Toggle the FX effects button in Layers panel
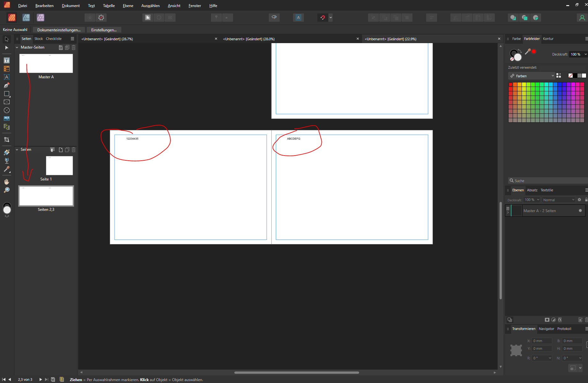The image size is (588, 383). point(560,320)
